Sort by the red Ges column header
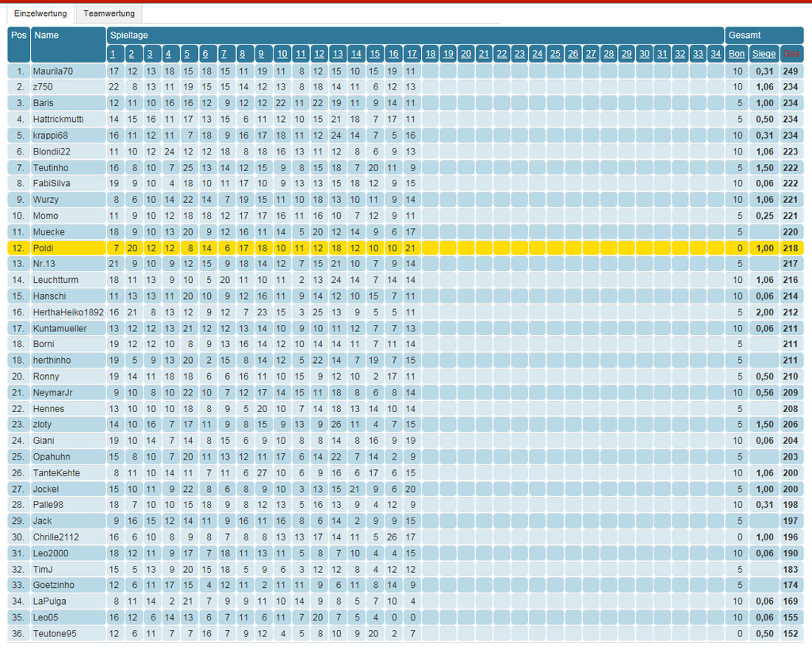812x653 pixels. [792, 54]
